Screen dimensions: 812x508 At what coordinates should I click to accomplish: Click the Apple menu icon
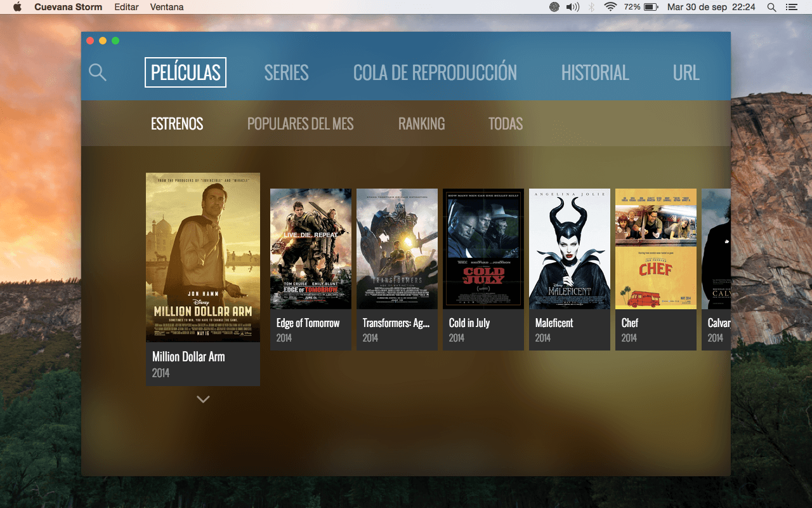[x=17, y=7]
